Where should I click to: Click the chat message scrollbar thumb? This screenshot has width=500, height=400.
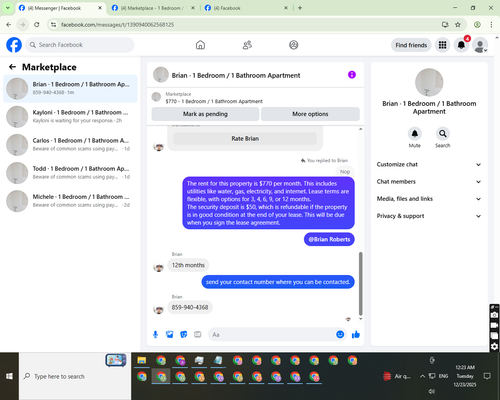coord(360,284)
